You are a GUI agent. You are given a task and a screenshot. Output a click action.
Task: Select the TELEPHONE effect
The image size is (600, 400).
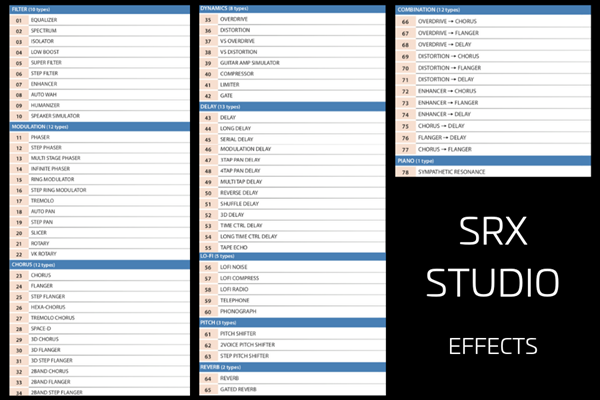click(292, 300)
